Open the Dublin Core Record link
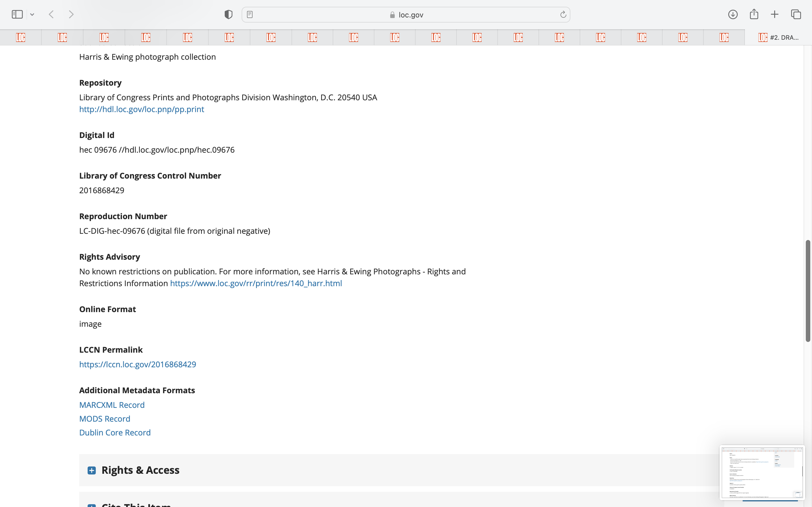Image resolution: width=812 pixels, height=507 pixels. pos(115,433)
